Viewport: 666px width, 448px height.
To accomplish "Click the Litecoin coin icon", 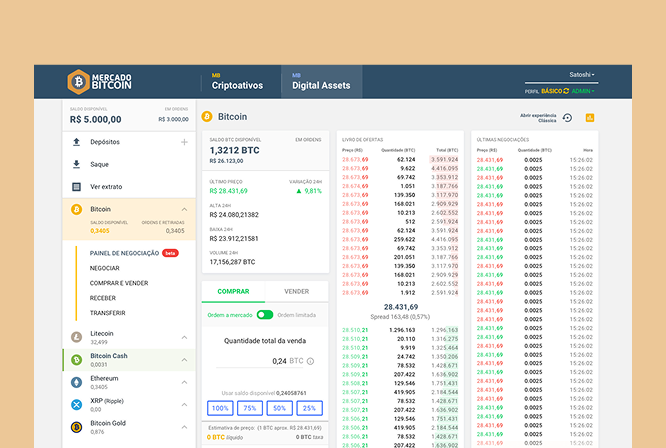I will (76, 337).
